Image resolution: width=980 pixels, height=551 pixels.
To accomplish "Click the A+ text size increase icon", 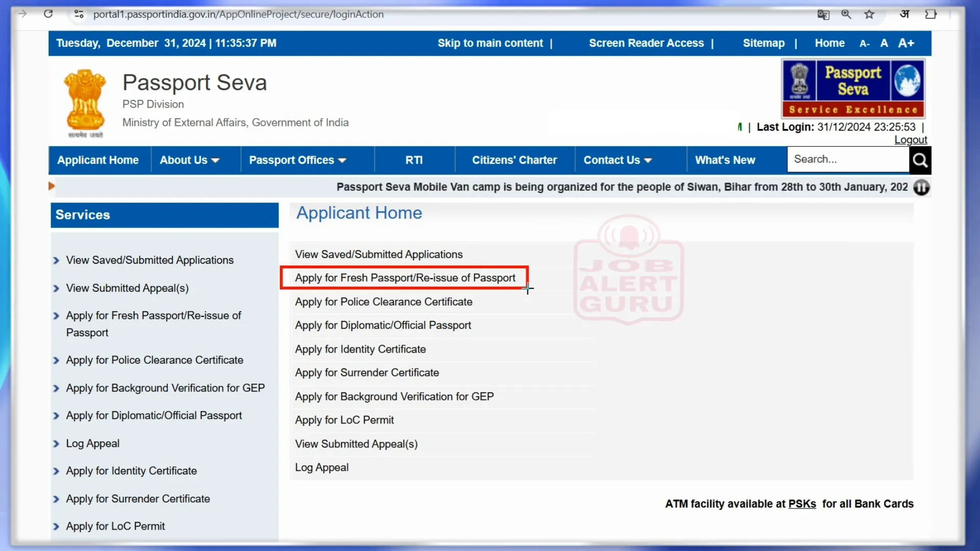I will coord(906,43).
